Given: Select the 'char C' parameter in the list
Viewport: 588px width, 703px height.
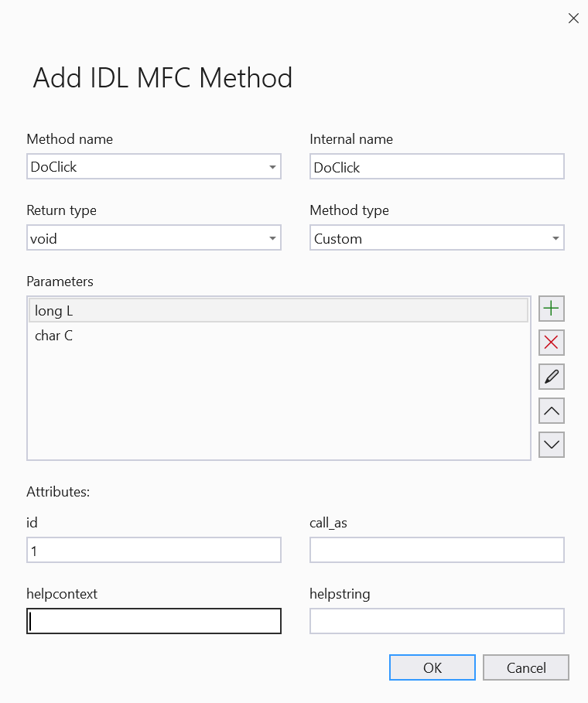Looking at the screenshot, I should 155,336.
